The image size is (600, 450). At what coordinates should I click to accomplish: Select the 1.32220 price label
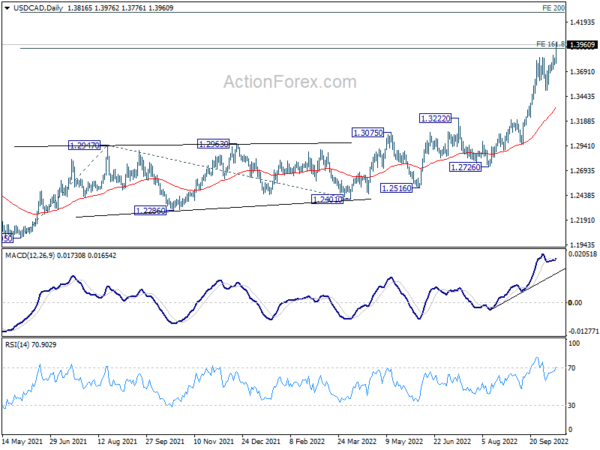coord(438,118)
